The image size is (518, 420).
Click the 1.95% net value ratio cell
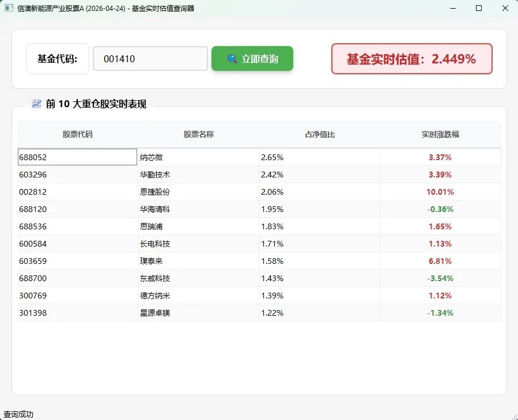click(319, 209)
